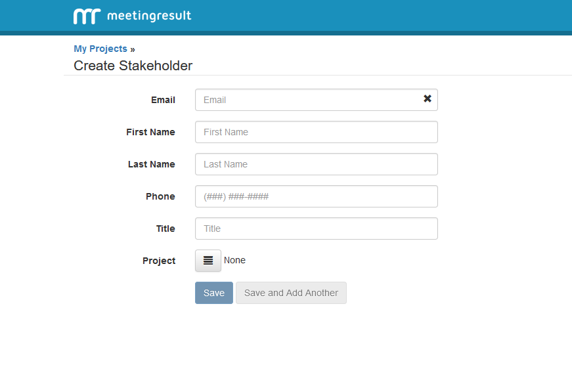Focus the Email input field
Image resolution: width=572 pixels, height=392 pixels.
(309, 100)
